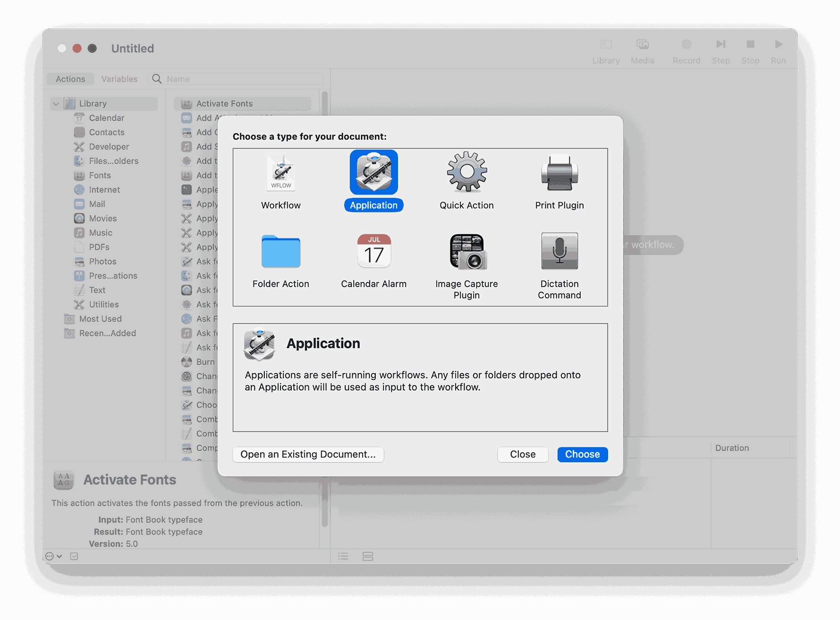Switch to the Variables tab
The width and height of the screenshot is (840, 620).
[x=119, y=79]
